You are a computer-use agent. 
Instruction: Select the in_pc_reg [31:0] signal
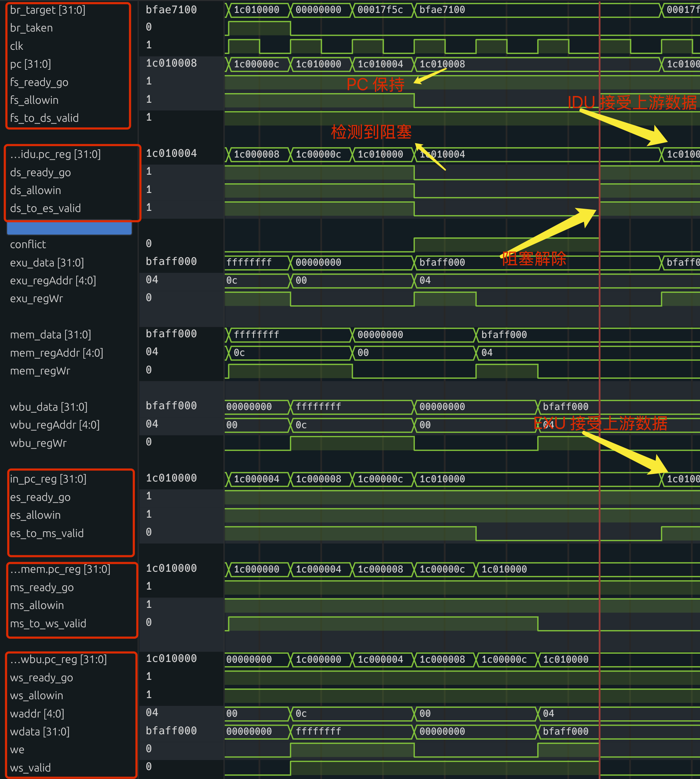(x=48, y=479)
